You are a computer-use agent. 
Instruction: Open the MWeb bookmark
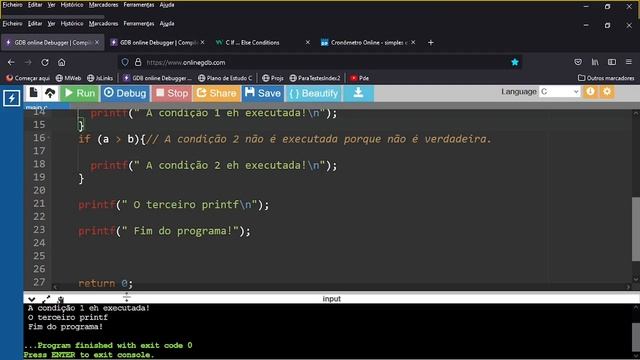[68, 78]
